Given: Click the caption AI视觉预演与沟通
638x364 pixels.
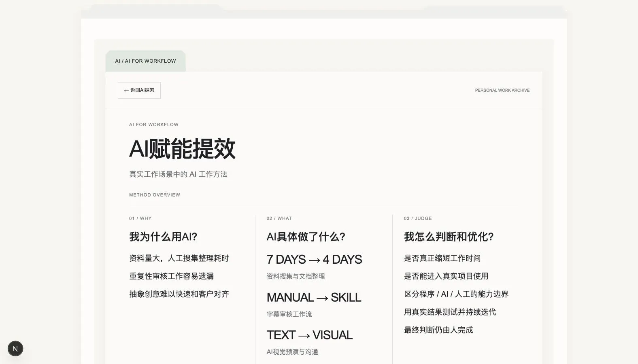Looking at the screenshot, I should pyautogui.click(x=292, y=352).
